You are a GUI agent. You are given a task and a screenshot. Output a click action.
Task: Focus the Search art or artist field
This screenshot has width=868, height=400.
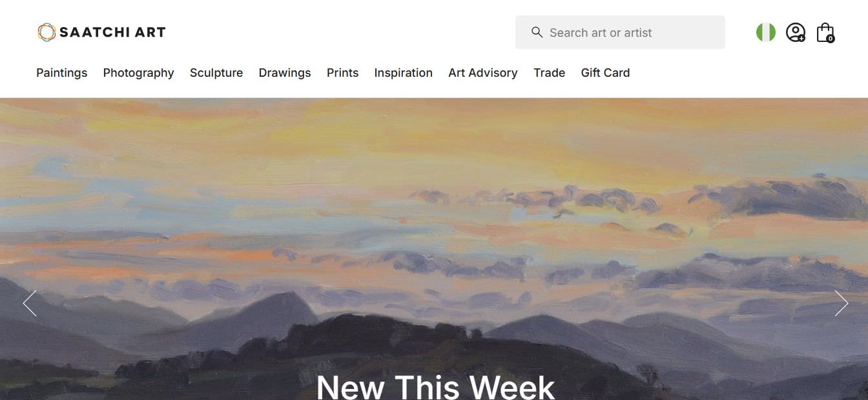pyautogui.click(x=620, y=32)
